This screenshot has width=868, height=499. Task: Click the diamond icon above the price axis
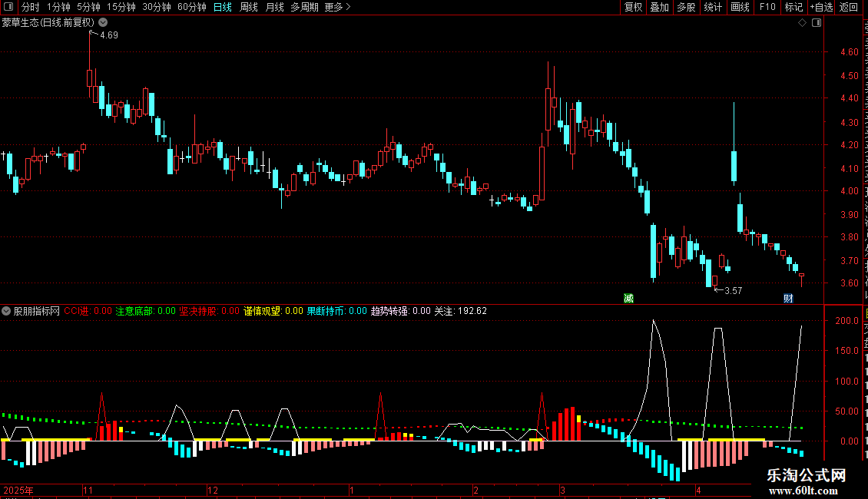[802, 23]
